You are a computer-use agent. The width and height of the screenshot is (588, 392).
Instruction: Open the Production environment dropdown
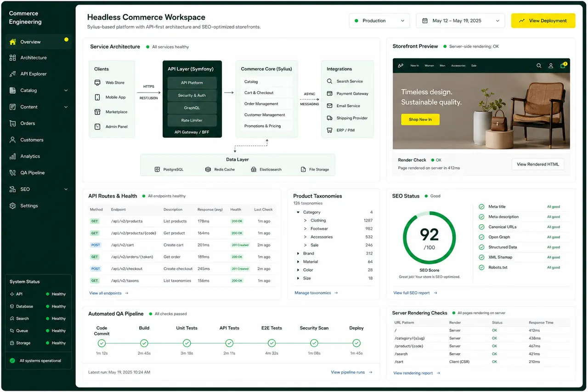[x=379, y=21]
